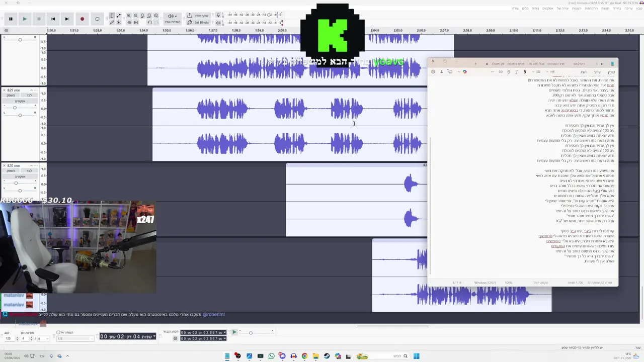Toggle Strikethrough formatting in Notepad
644x362 pixels.
click(x=509, y=72)
